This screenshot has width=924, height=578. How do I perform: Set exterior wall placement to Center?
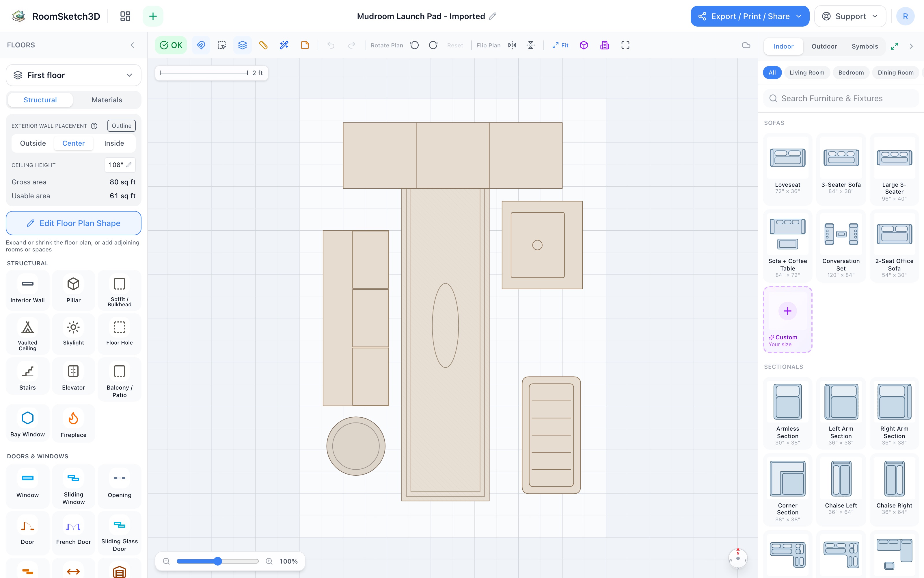coord(73,143)
